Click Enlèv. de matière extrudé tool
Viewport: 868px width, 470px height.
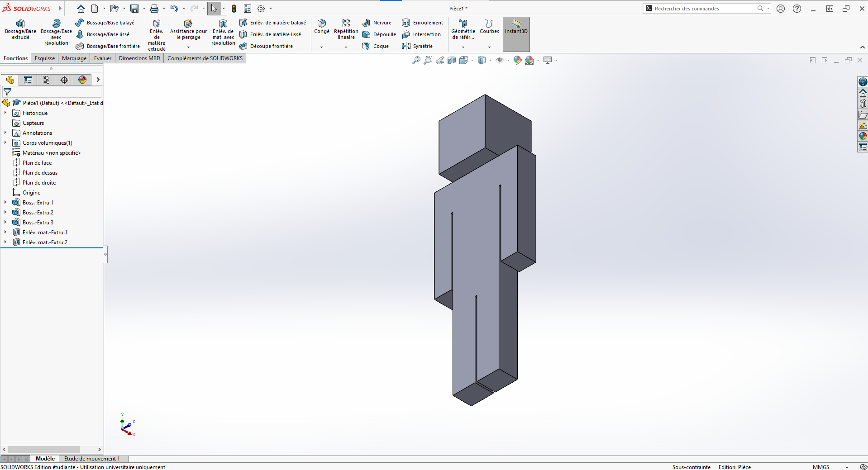(157, 35)
